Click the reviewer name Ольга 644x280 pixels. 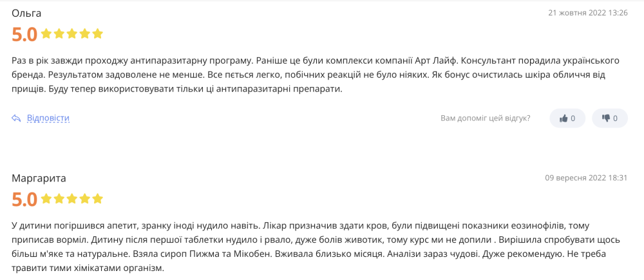pyautogui.click(x=26, y=13)
